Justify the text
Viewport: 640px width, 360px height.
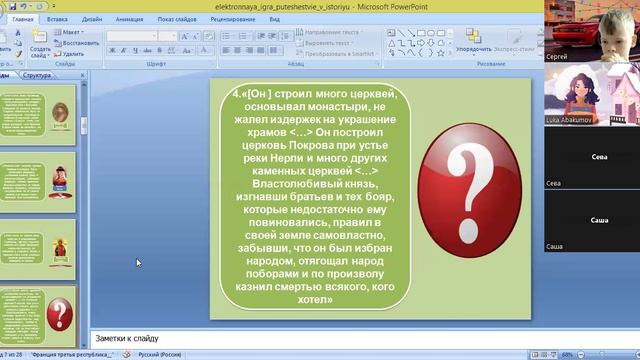click(260, 50)
